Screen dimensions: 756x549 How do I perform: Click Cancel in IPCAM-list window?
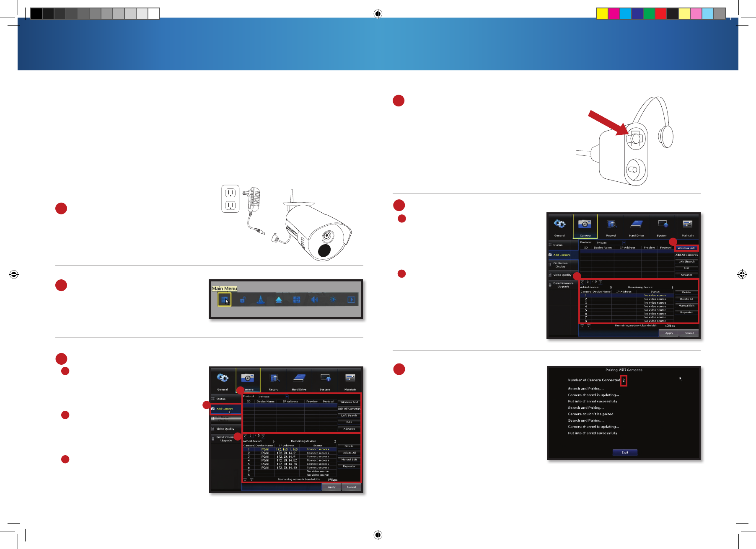[352, 487]
